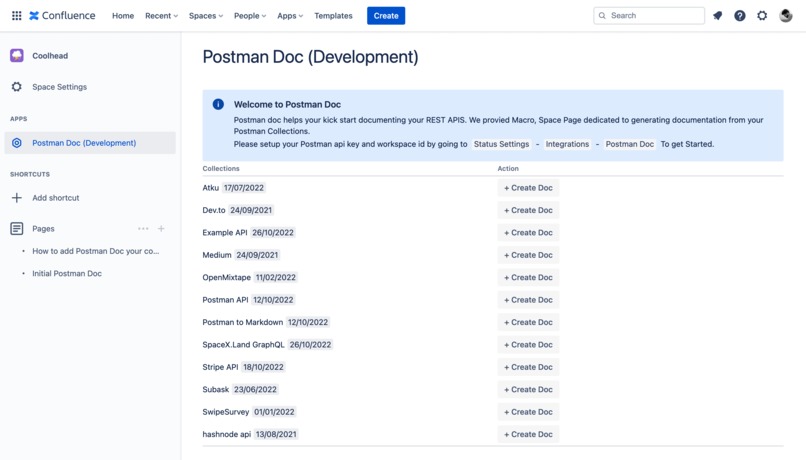This screenshot has width=806, height=460.
Task: Focus the Search input field
Action: pos(649,15)
